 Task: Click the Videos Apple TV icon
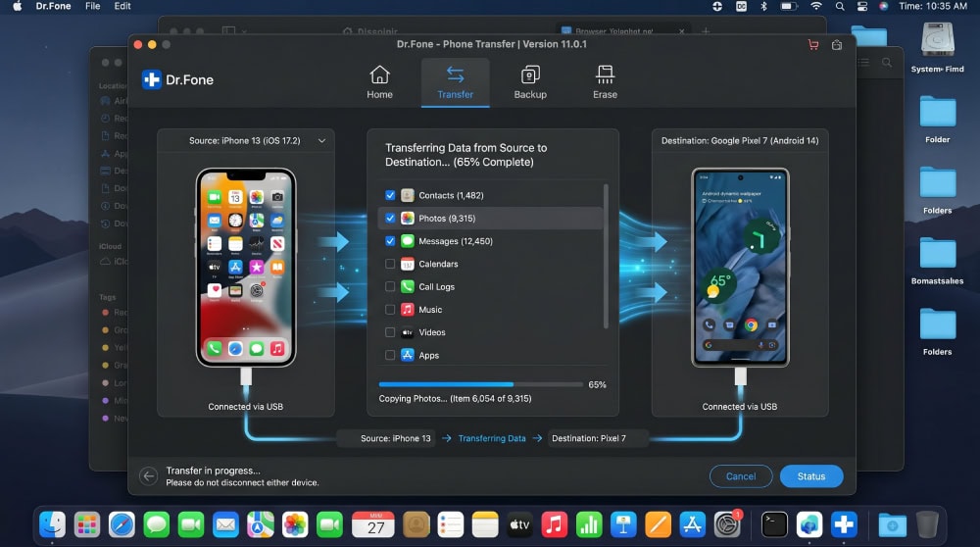click(408, 332)
